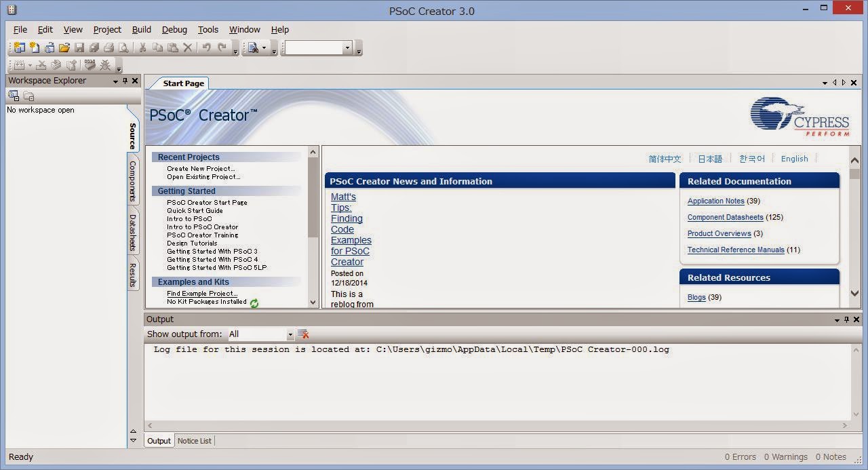Open the Workspace Explorer window position dropdown

click(115, 81)
